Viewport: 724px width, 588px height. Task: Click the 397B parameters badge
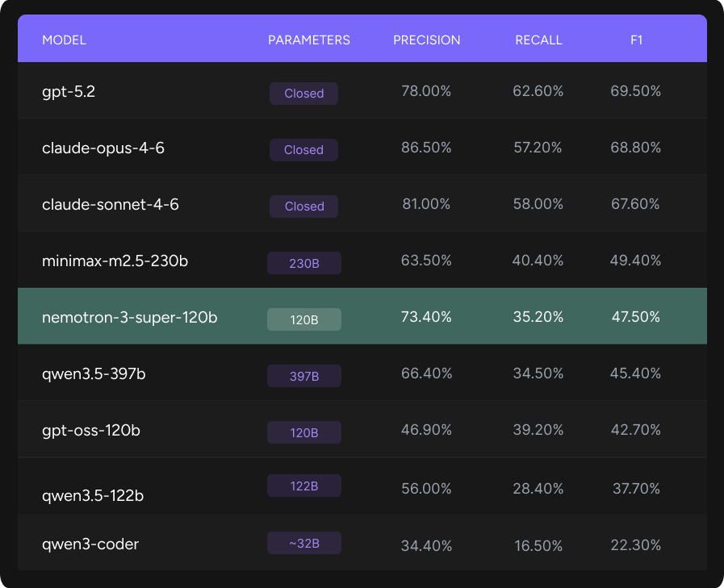point(304,376)
